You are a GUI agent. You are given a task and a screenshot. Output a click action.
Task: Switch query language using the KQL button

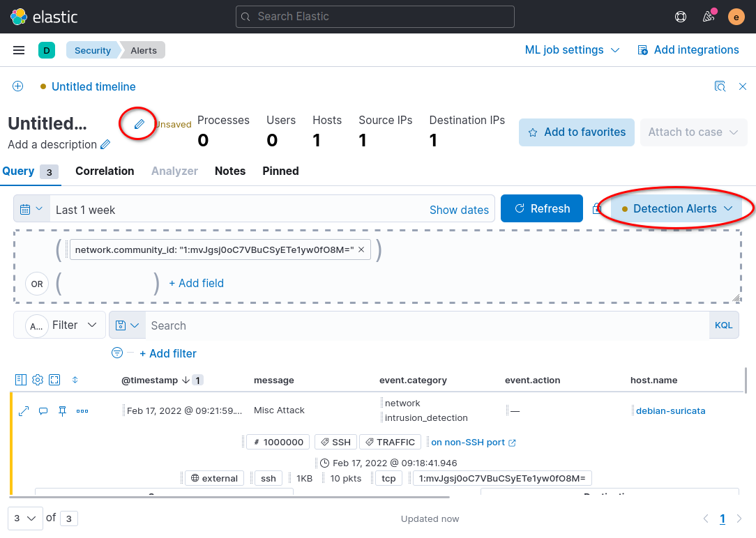[723, 325]
